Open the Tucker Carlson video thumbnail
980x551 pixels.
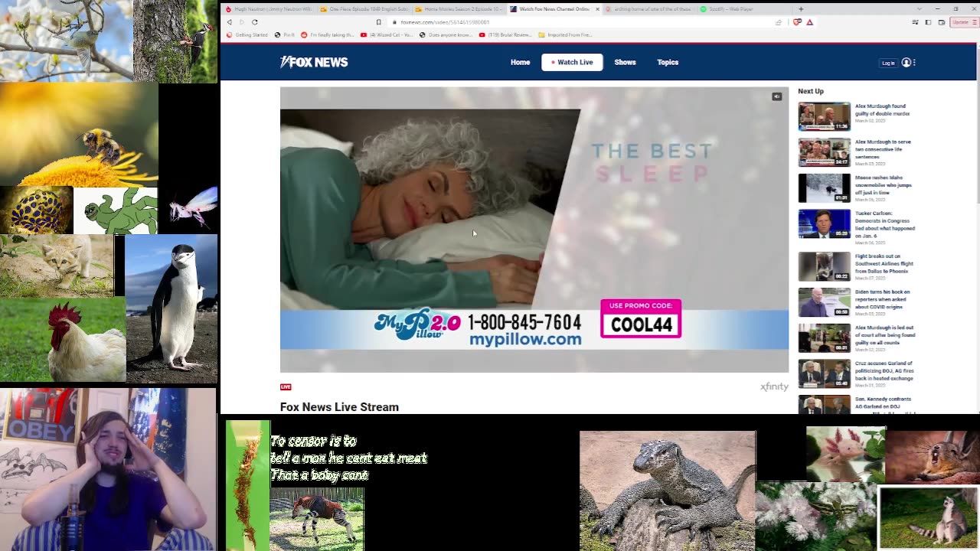tap(824, 223)
